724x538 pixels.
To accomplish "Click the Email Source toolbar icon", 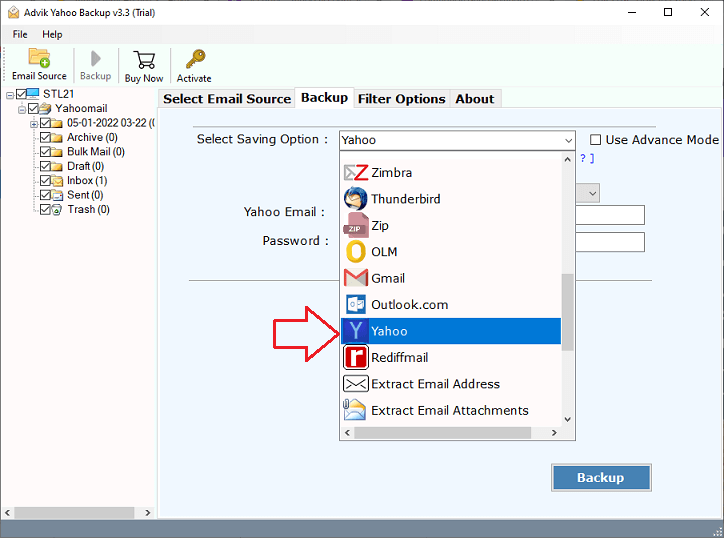I will coord(39,58).
